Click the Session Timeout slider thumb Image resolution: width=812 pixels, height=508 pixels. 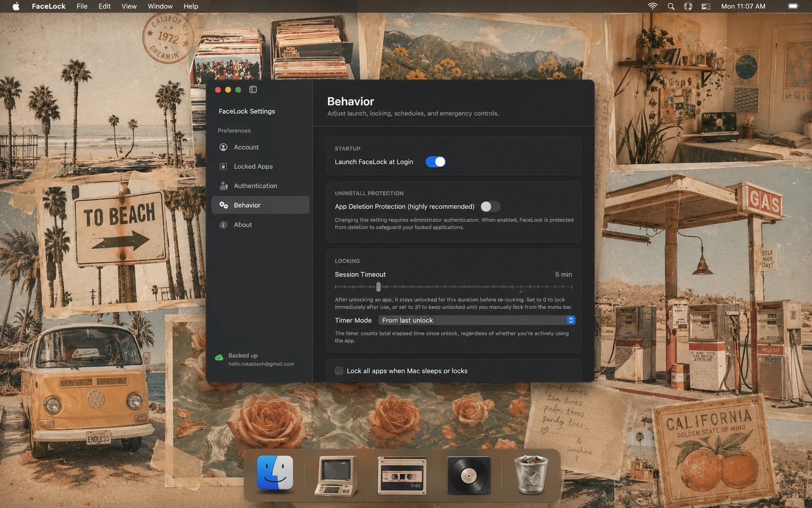[x=378, y=287]
